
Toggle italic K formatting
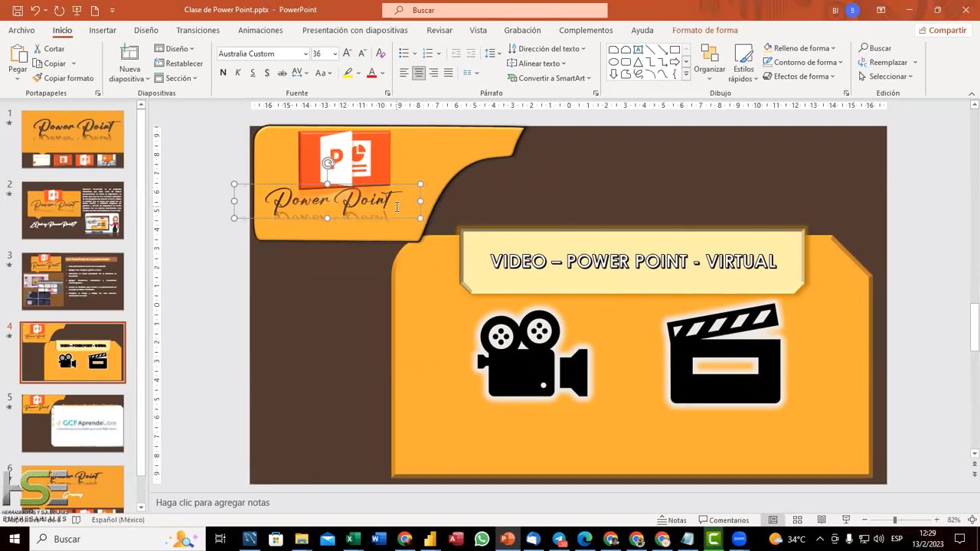[x=237, y=73]
